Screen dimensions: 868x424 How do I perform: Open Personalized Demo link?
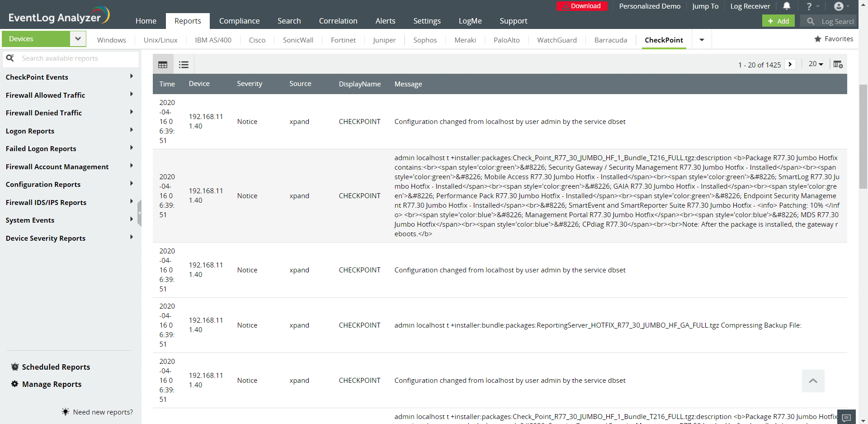(x=650, y=6)
